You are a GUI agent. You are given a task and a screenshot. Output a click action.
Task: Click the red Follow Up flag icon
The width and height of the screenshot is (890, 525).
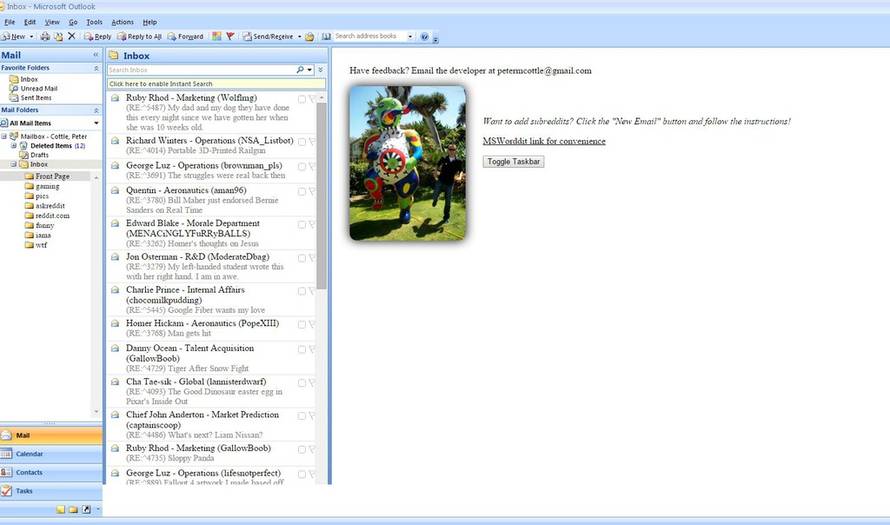230,36
